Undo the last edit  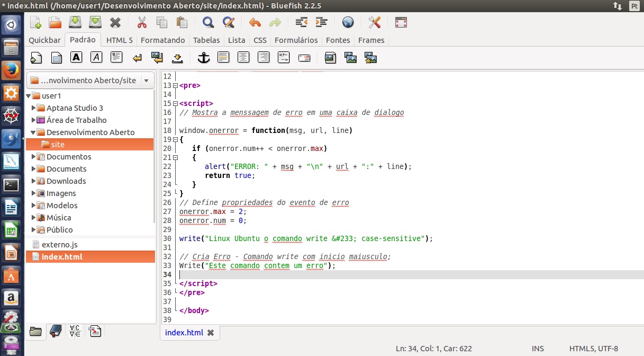click(255, 22)
